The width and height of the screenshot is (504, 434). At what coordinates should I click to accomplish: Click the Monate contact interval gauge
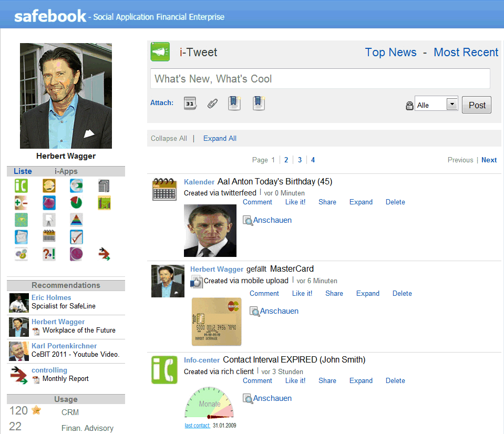click(x=209, y=404)
